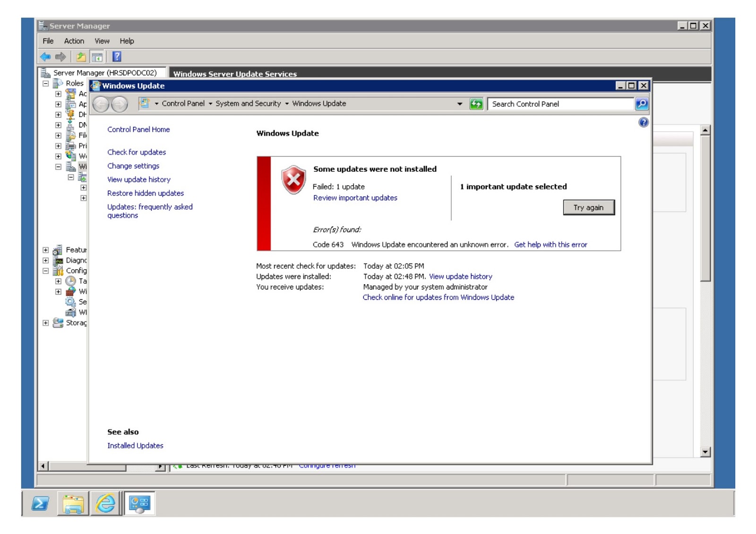
Task: Select the Task Scheduler clock icon in tree
Action: pyautogui.click(x=70, y=281)
